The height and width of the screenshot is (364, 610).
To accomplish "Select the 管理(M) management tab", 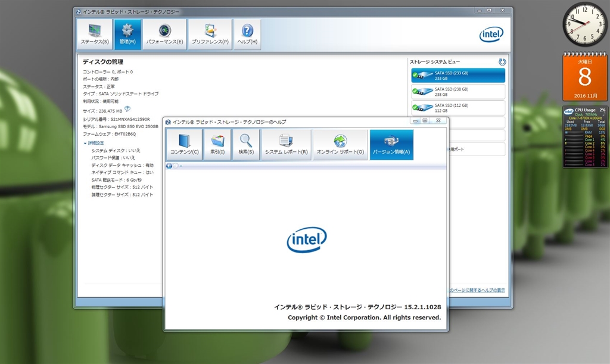I will tap(127, 34).
